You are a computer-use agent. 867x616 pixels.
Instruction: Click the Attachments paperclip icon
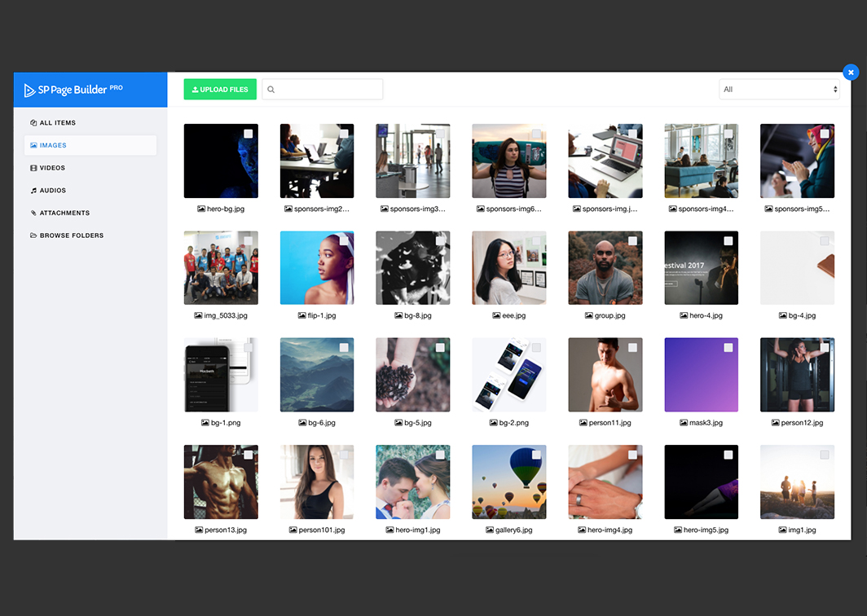tap(33, 213)
